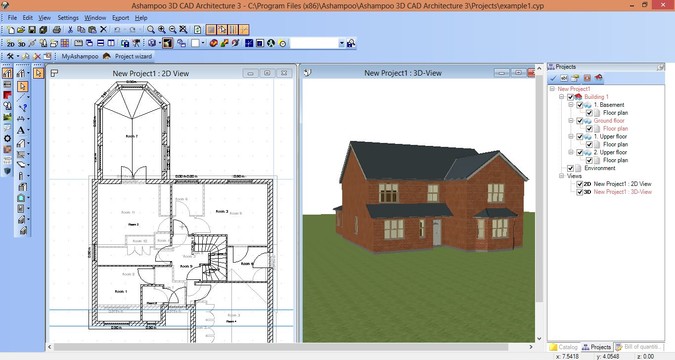Click the 2D view toolbar icon
The height and width of the screenshot is (360, 675).
point(11,43)
